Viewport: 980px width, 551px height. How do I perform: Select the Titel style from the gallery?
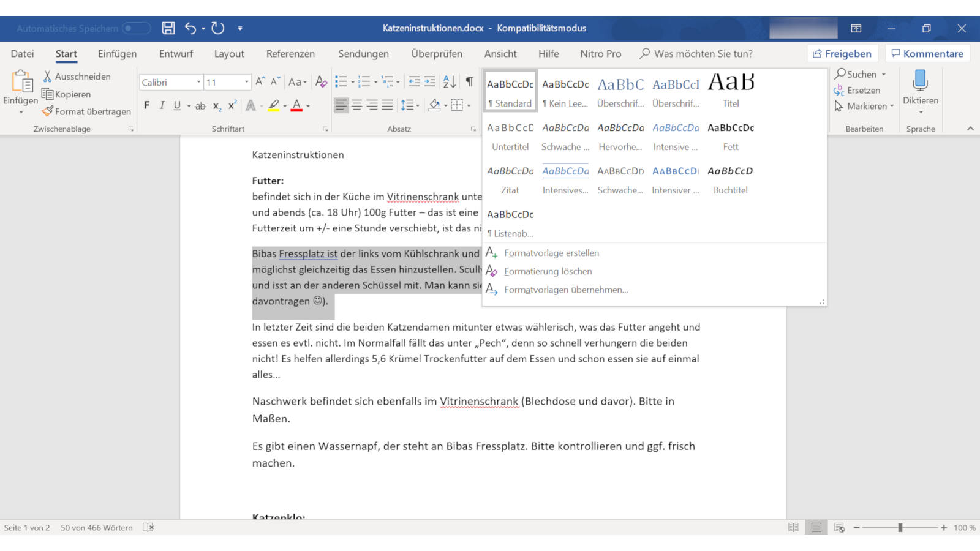[x=730, y=89]
